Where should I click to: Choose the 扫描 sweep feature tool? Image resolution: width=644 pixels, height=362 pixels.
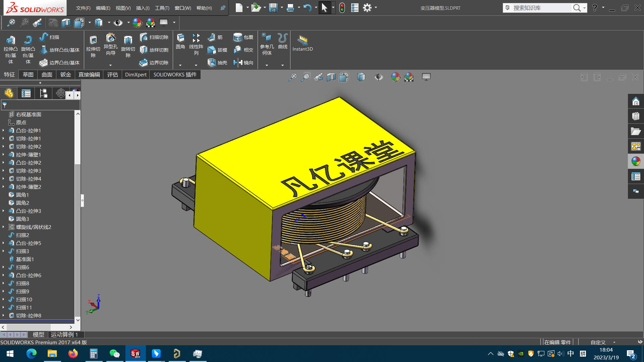click(x=49, y=37)
